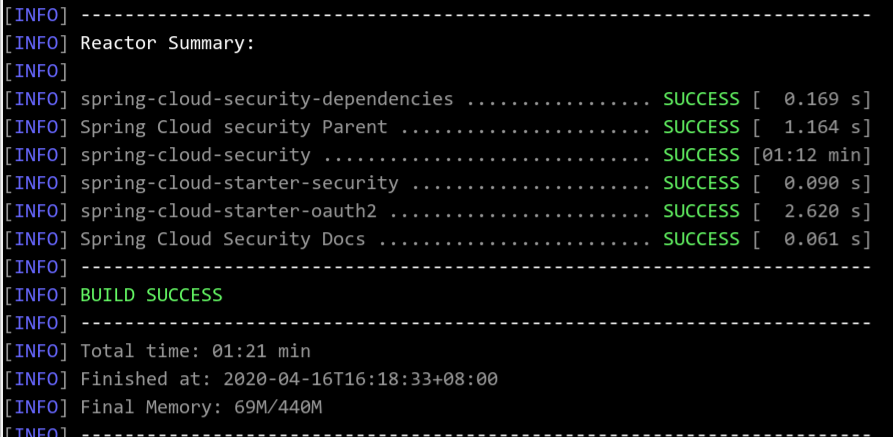The height and width of the screenshot is (437, 893).
Task: Click SUCCESS status for spring-cloud-starter-oauth2
Action: tap(701, 211)
